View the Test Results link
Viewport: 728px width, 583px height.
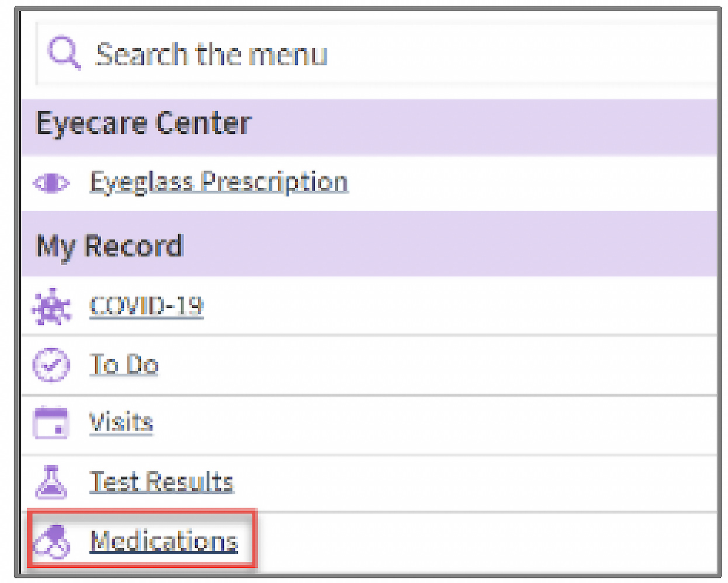point(161,482)
